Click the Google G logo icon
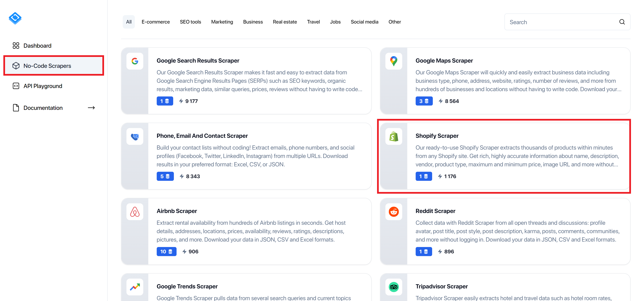Screen dimensions: 644x301 (135, 61)
